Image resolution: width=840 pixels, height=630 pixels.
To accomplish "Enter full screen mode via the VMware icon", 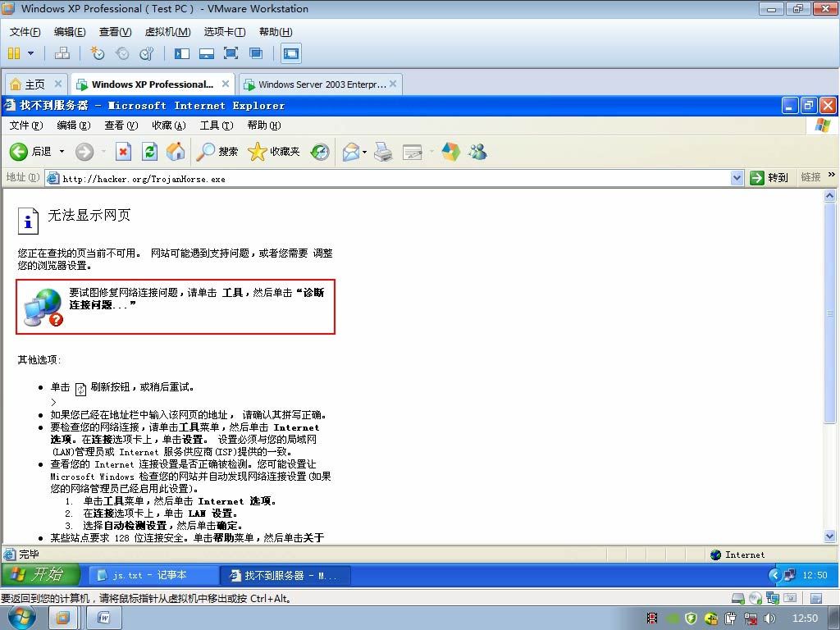I will click(x=231, y=53).
